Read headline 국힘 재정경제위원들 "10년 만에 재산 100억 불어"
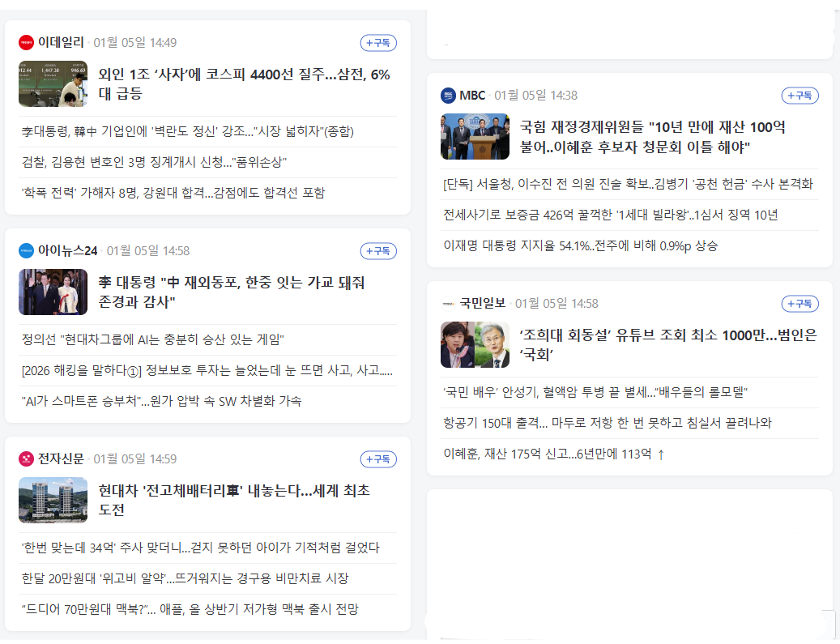Image resolution: width=840 pixels, height=644 pixels. tap(653, 137)
